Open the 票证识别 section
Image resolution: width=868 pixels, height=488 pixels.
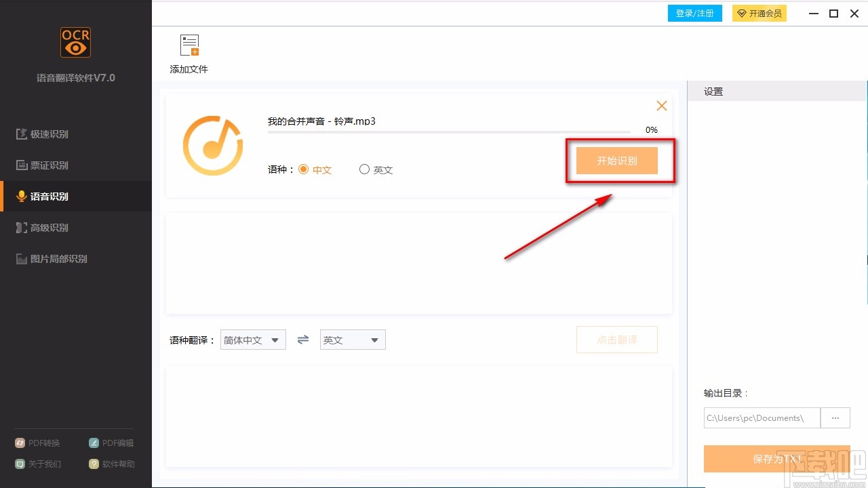(76, 165)
